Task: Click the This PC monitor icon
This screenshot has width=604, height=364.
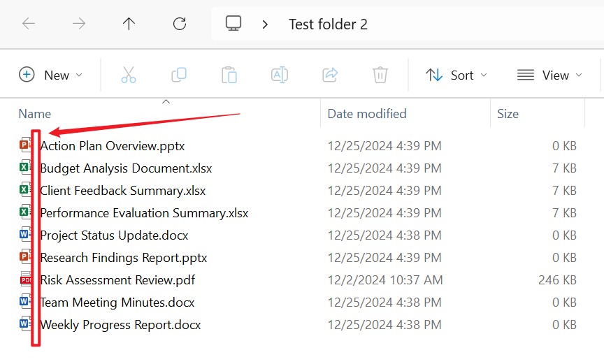Action: 233,24
